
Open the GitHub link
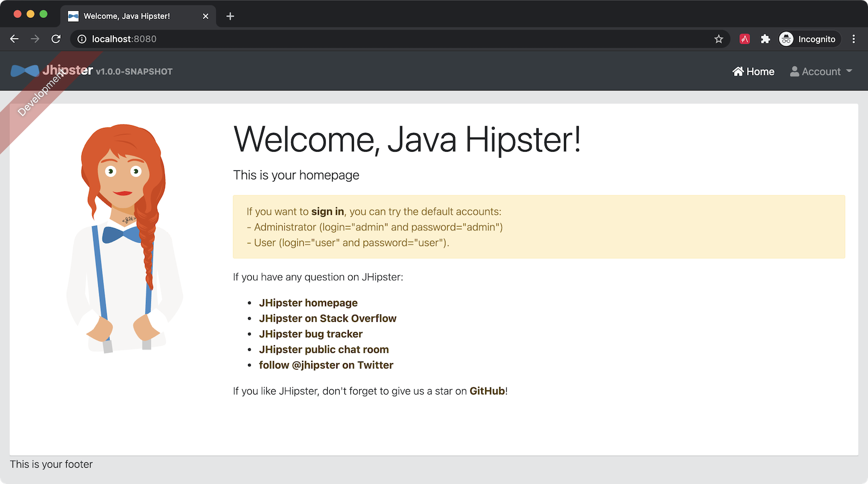point(487,391)
